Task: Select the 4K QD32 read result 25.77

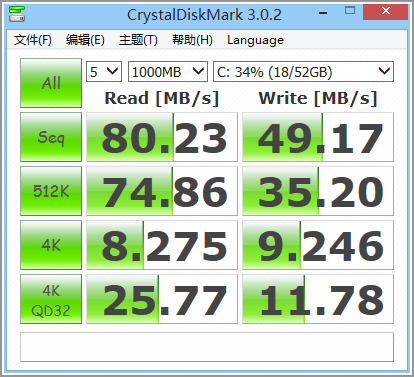Action: [x=162, y=299]
